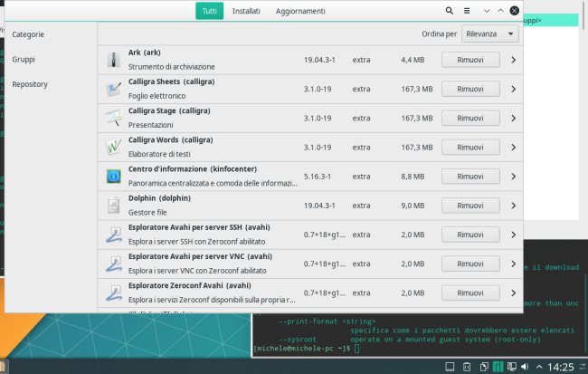Image resolution: width=588 pixels, height=374 pixels.
Task: Click Rimuovi for Esploratore Avahi VNC
Action: (x=470, y=264)
